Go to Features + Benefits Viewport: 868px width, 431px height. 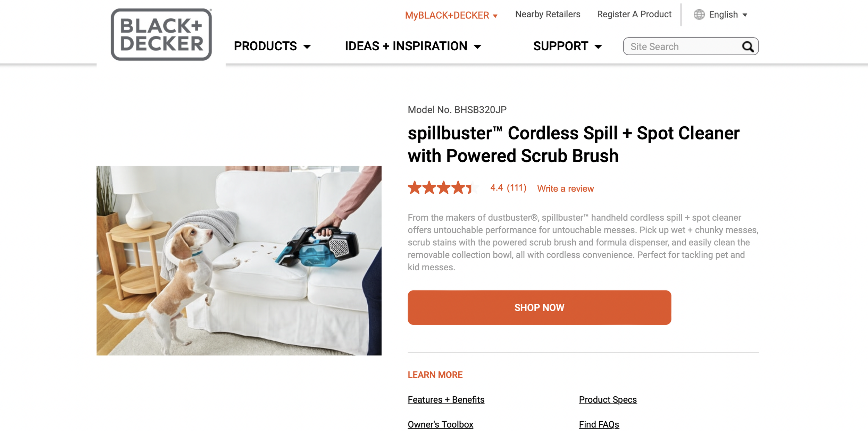coord(446,399)
